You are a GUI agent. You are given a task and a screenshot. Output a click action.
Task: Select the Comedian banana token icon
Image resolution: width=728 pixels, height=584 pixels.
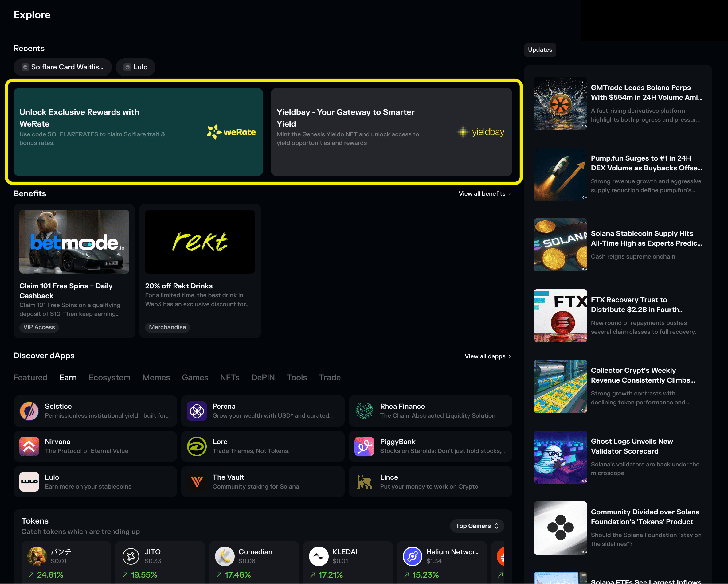click(225, 556)
